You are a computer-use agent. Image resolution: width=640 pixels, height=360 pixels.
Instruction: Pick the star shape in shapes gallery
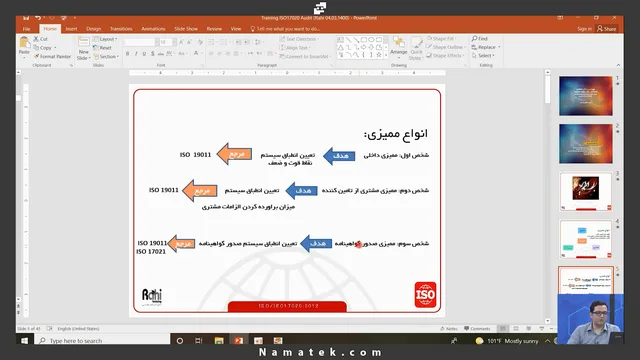[x=379, y=55]
